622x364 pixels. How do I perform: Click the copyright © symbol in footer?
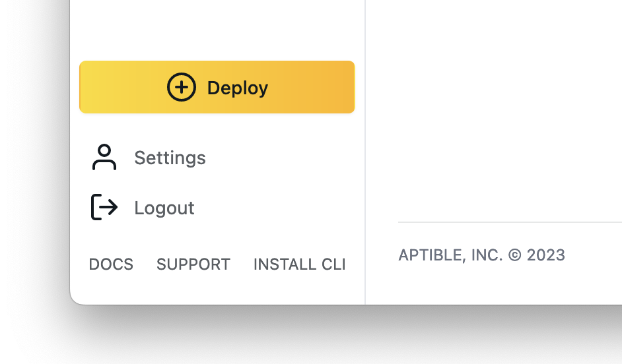[514, 255]
